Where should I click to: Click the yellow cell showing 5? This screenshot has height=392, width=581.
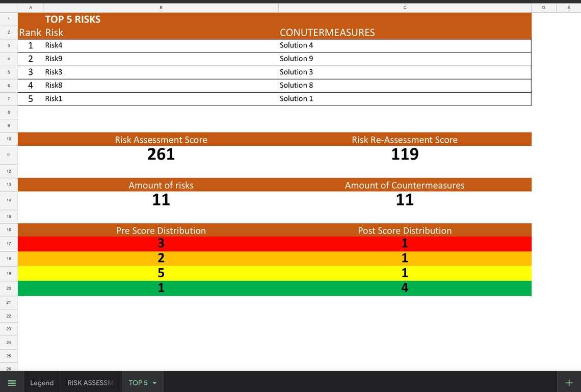click(161, 273)
